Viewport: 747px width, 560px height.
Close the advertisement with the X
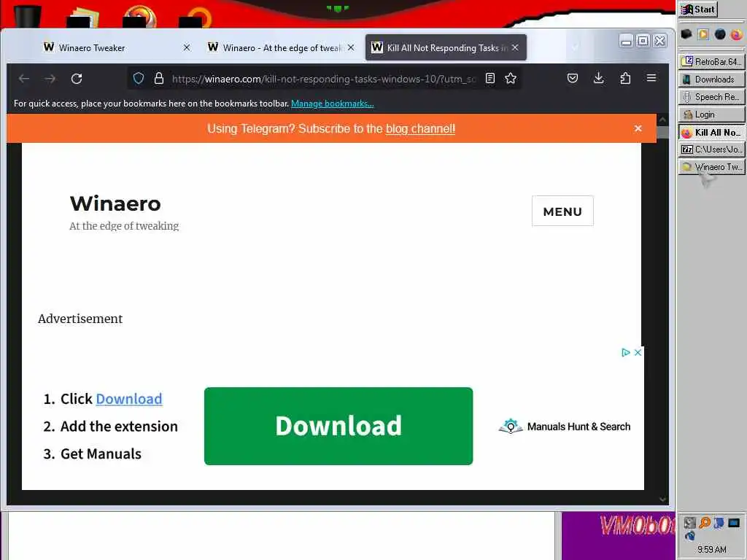(x=638, y=352)
